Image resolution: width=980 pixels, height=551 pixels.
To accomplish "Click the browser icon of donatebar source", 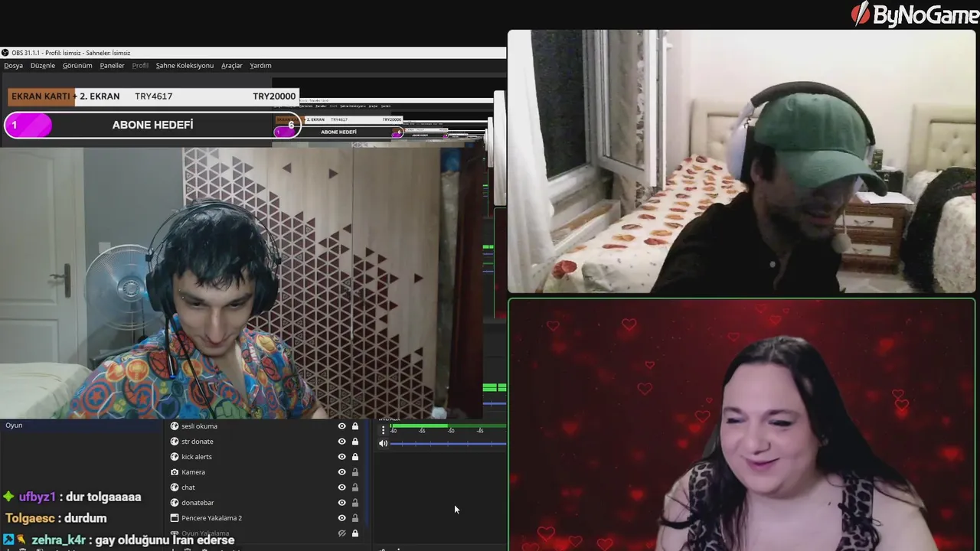I will tap(175, 503).
